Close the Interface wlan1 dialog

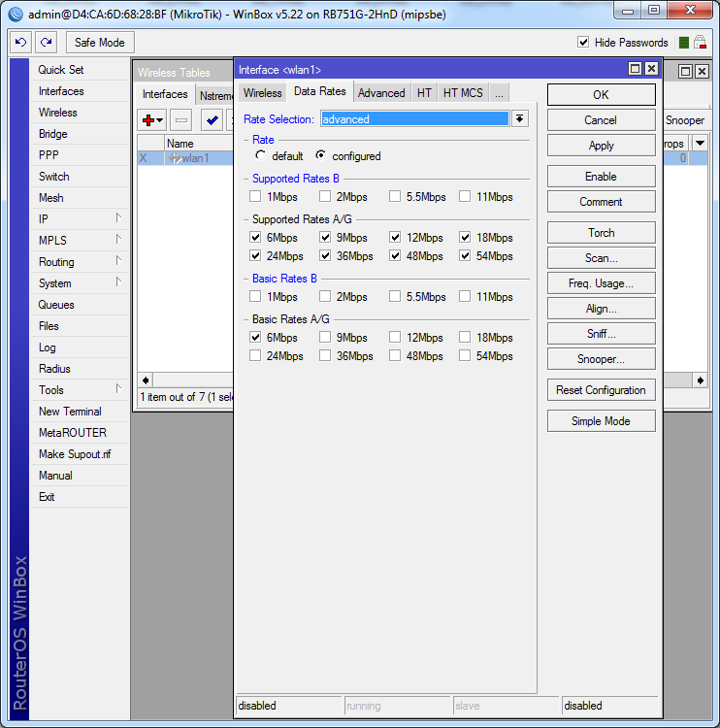[x=651, y=69]
